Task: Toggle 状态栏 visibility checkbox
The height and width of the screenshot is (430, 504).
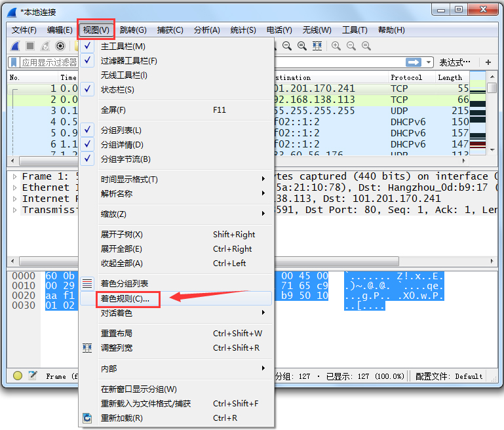Action: (x=117, y=89)
